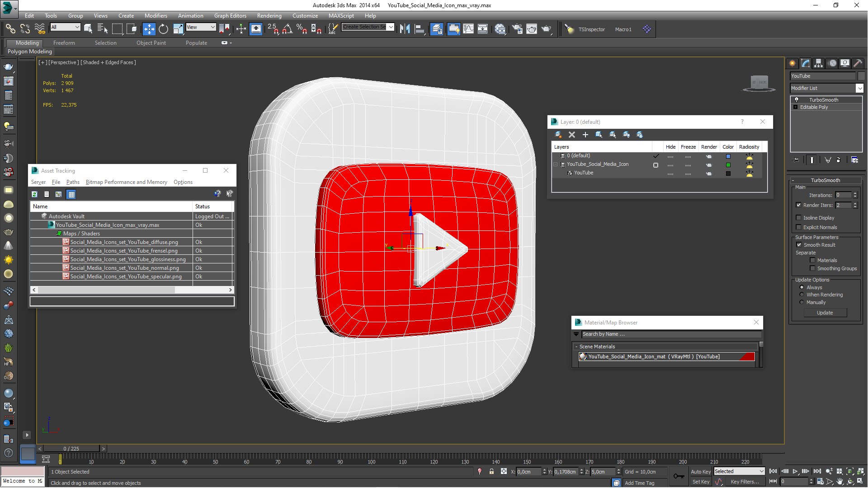This screenshot has width=868, height=488.
Task: Select the Select and Link tool
Action: pyautogui.click(x=10, y=29)
